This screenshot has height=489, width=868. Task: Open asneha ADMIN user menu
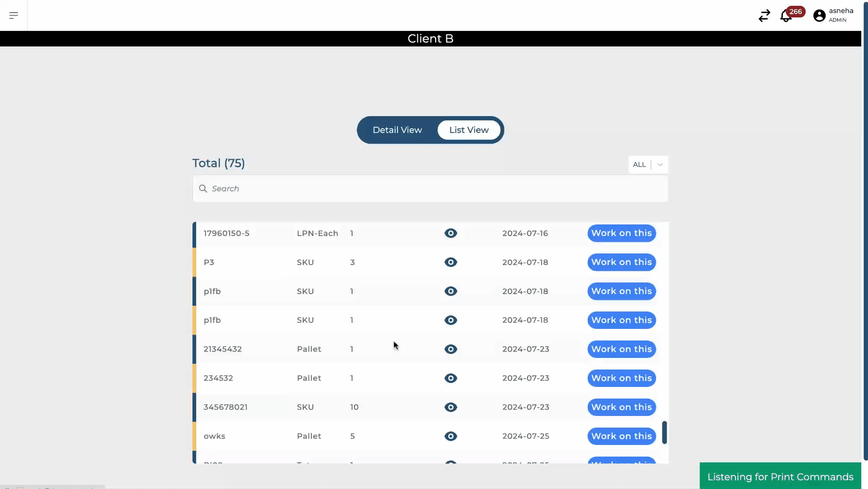(x=840, y=15)
